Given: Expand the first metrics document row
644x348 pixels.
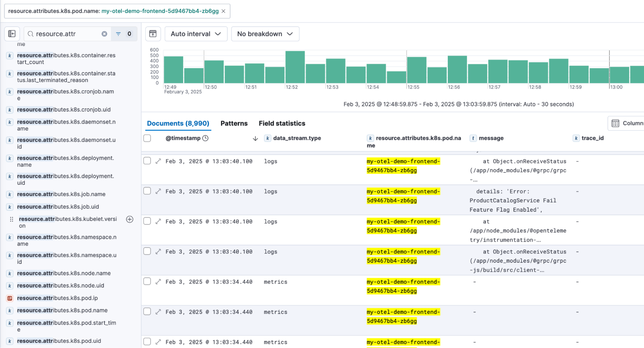Looking at the screenshot, I should [158, 282].
